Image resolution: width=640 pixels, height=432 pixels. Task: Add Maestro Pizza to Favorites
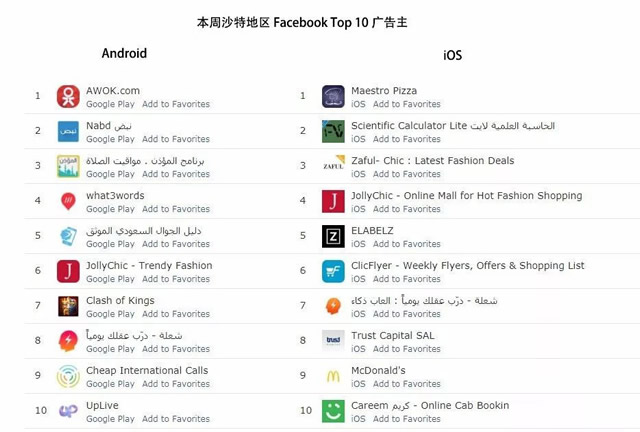(x=406, y=104)
